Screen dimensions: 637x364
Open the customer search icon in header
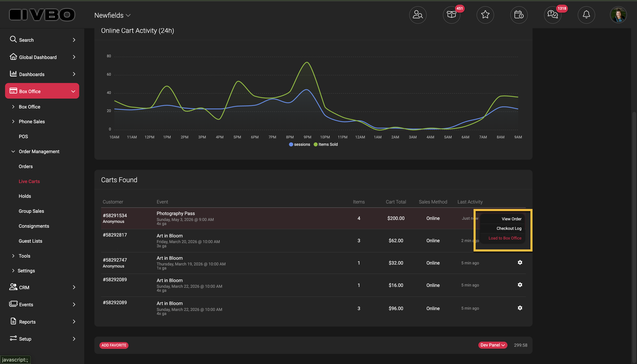(418, 15)
